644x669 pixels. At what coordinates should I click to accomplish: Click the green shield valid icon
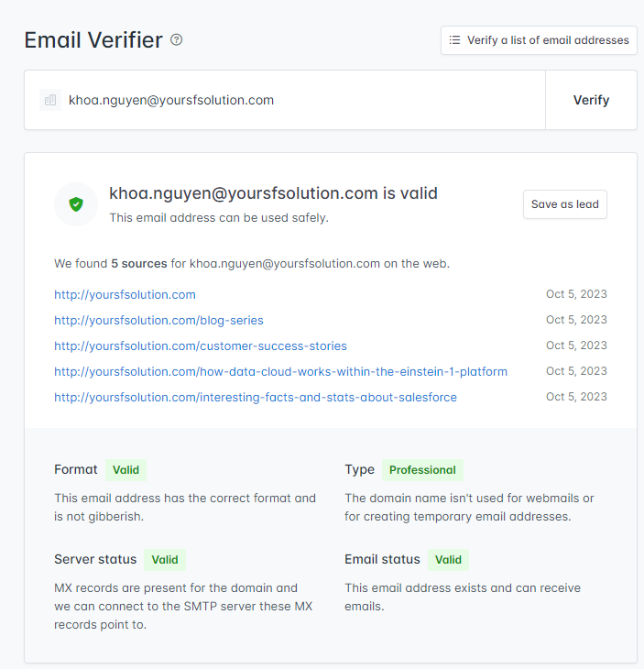(x=76, y=204)
